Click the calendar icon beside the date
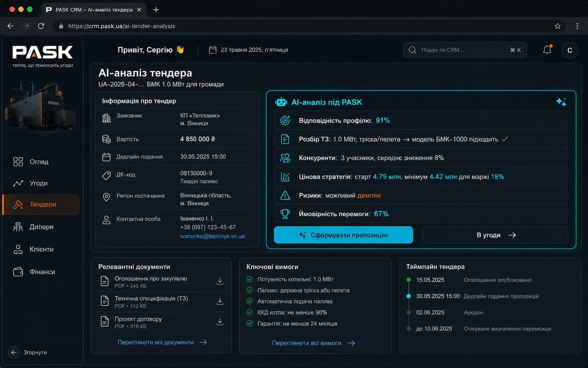The height and width of the screenshot is (368, 588). pyautogui.click(x=212, y=50)
